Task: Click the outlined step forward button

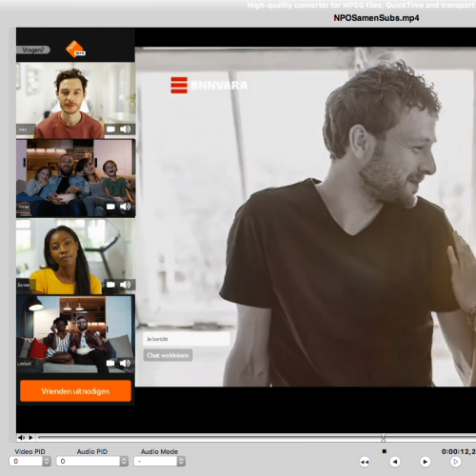Action: tap(455, 462)
